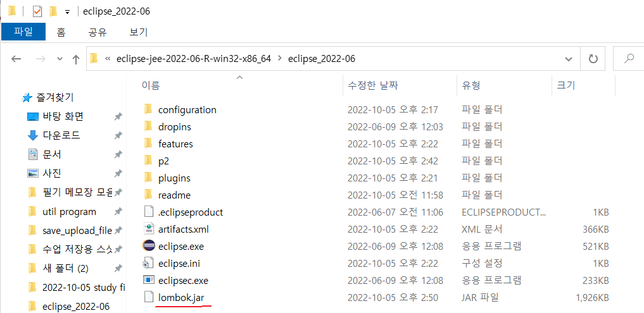
Task: Select the configuration folder icon
Action: 148,109
